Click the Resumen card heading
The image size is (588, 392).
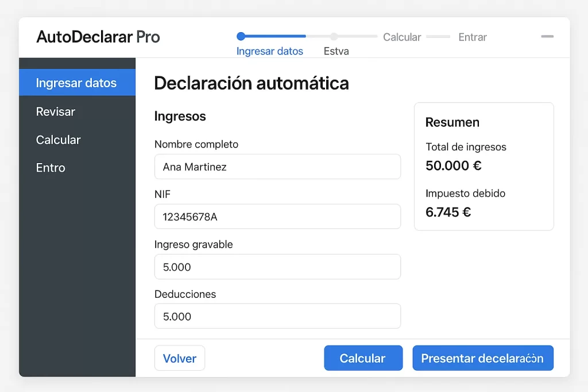(452, 122)
